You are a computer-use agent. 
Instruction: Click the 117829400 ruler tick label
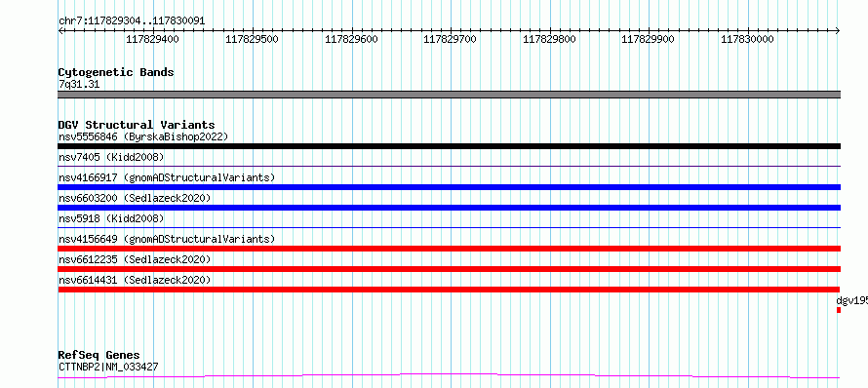pos(153,39)
